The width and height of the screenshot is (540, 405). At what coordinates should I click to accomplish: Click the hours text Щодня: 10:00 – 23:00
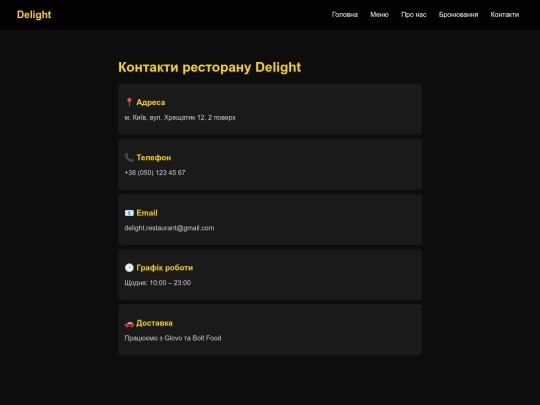pos(157,283)
